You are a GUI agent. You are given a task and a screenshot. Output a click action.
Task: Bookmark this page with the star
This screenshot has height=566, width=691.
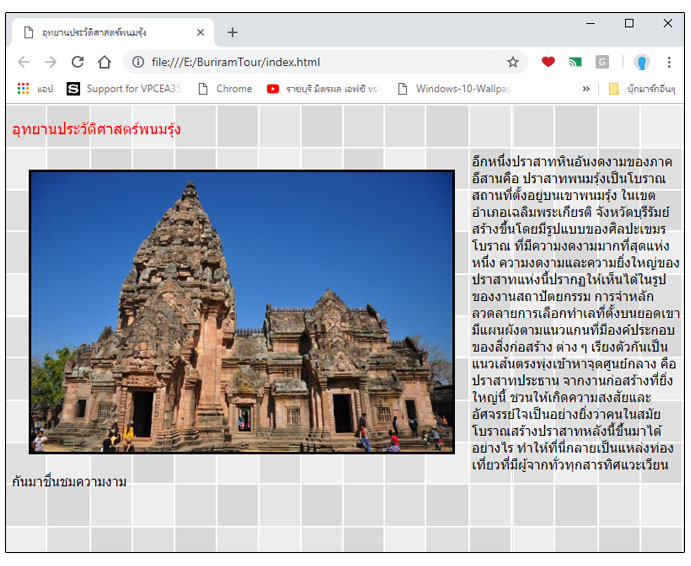tap(513, 62)
